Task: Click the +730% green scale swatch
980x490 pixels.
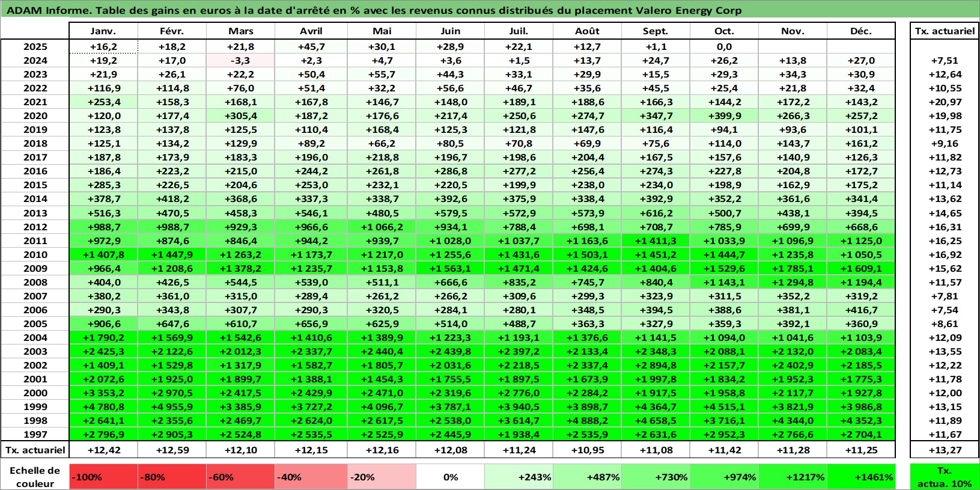Action: [x=656, y=477]
